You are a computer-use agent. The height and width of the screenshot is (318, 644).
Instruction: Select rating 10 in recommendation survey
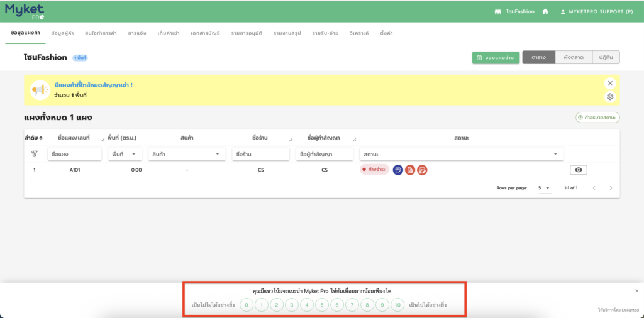coord(397,305)
